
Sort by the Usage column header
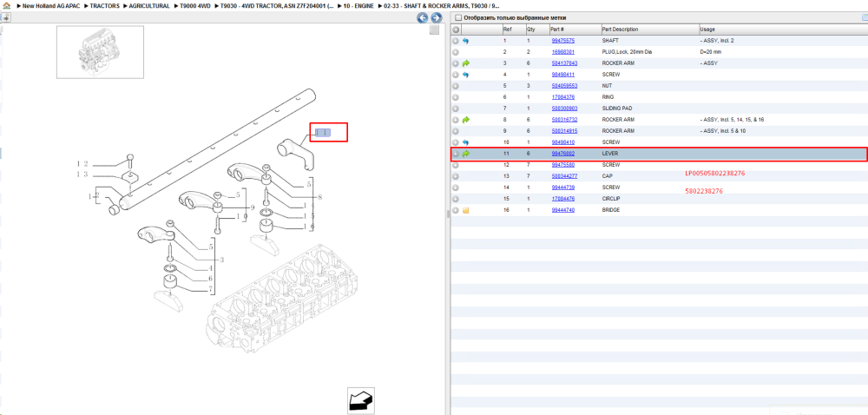[783, 30]
